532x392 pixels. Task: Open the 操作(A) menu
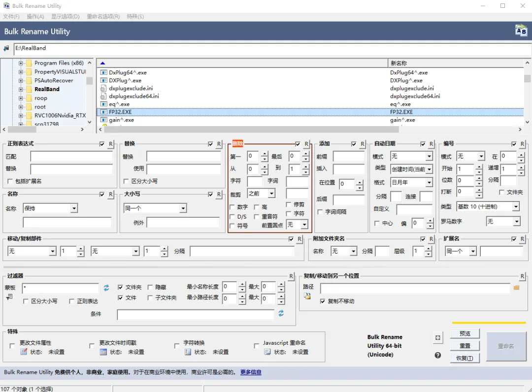pyautogui.click(x=35, y=16)
